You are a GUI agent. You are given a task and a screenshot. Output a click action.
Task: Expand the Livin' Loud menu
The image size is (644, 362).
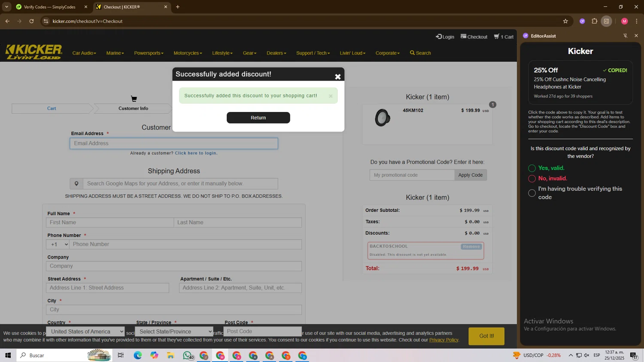pyautogui.click(x=352, y=53)
